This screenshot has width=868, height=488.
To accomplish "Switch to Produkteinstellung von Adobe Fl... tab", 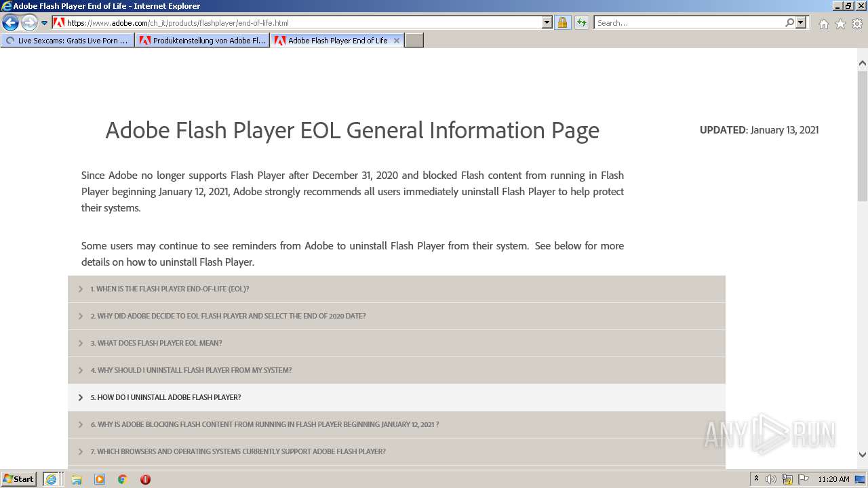I will point(202,41).
